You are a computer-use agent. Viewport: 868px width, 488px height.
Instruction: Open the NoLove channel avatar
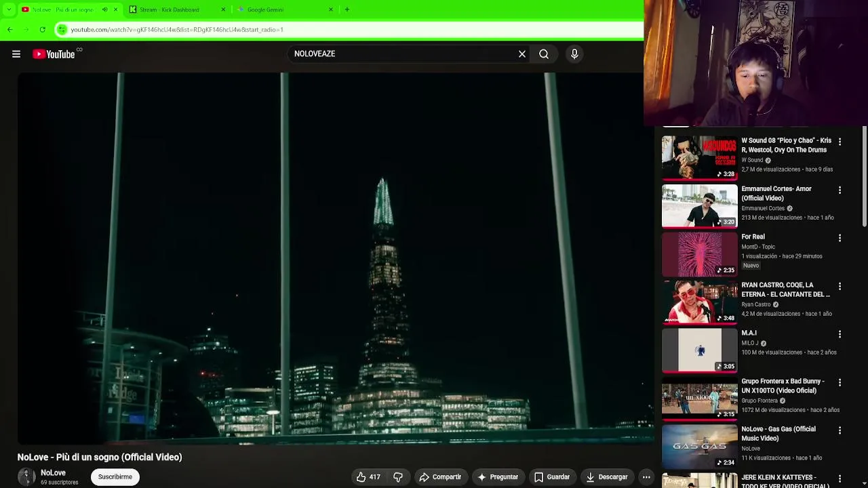click(x=26, y=477)
